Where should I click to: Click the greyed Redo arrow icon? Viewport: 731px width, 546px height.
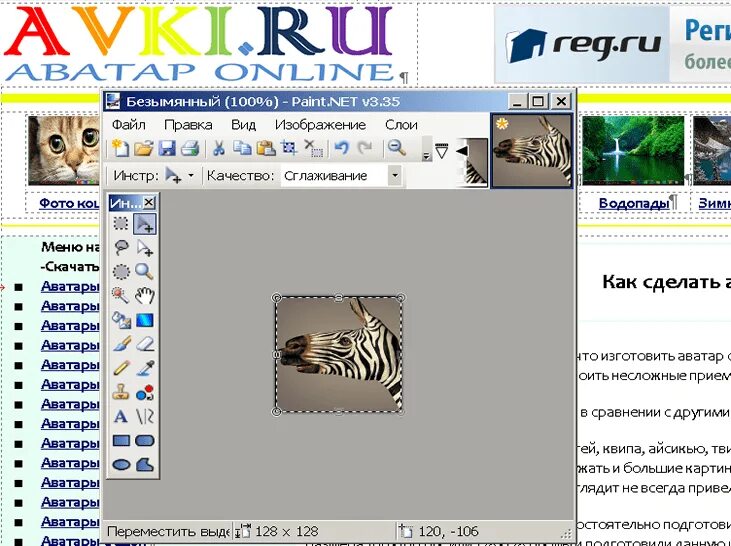tap(365, 149)
